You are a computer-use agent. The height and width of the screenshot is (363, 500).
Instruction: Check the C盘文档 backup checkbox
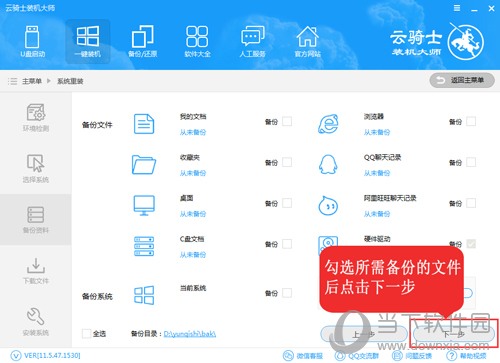(287, 244)
